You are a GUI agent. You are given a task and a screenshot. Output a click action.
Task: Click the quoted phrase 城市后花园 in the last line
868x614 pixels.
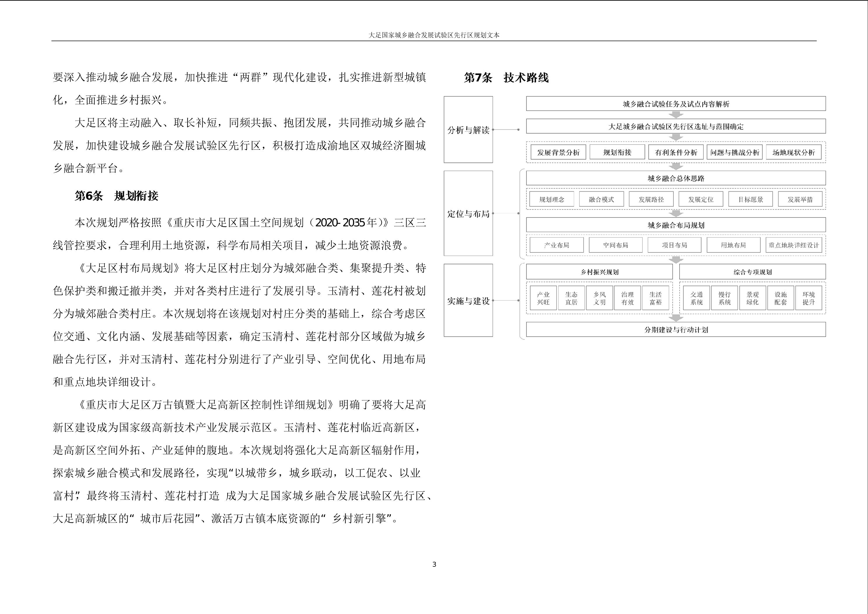[167, 518]
